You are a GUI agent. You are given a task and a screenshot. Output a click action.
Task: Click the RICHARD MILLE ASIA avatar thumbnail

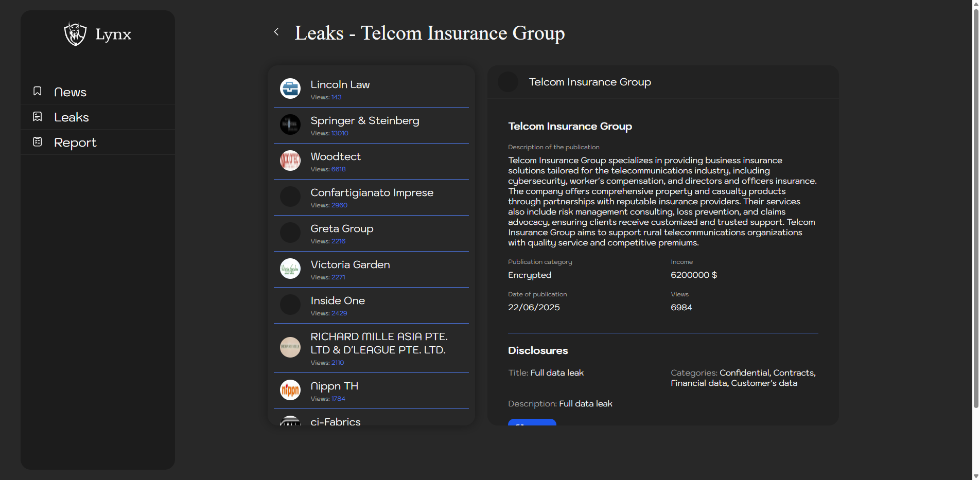(290, 347)
